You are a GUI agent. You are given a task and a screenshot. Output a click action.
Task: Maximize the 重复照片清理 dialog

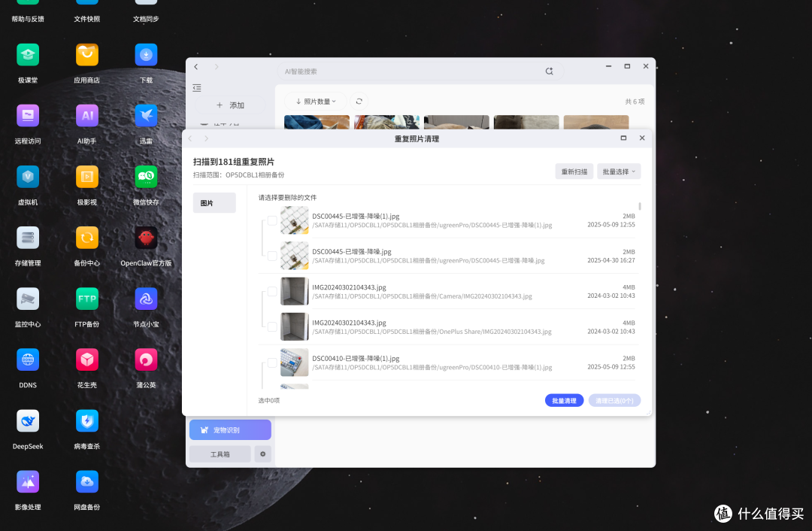pyautogui.click(x=623, y=138)
